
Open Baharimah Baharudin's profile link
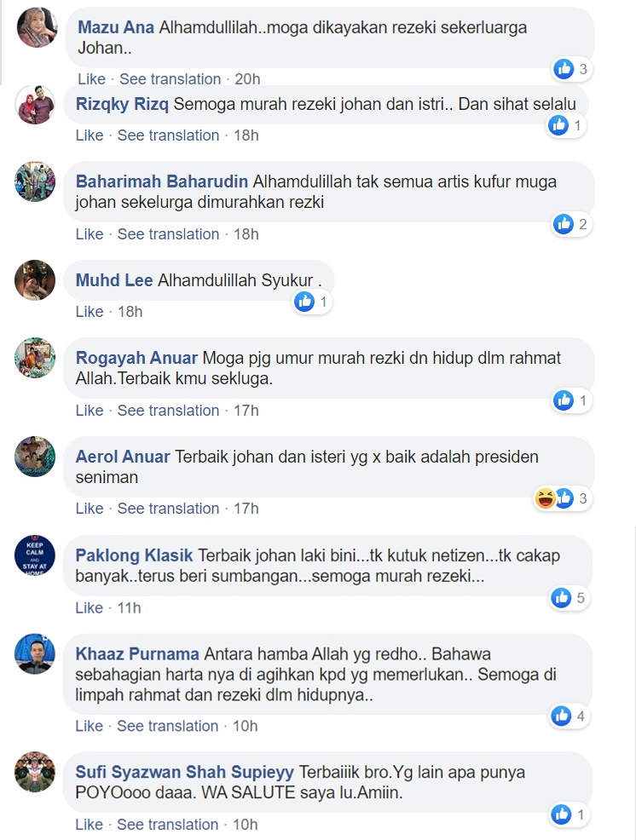161,181
